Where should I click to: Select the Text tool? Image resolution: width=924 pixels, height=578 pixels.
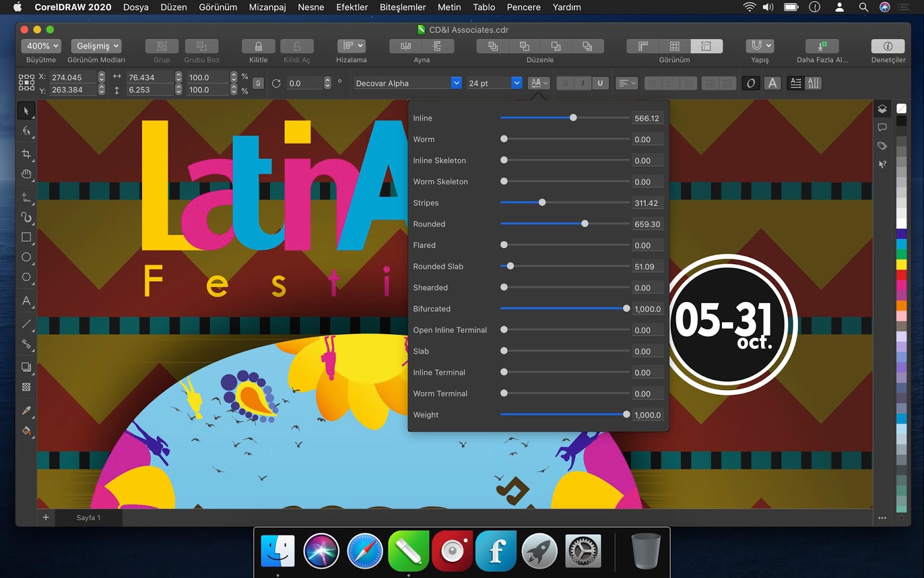[26, 301]
